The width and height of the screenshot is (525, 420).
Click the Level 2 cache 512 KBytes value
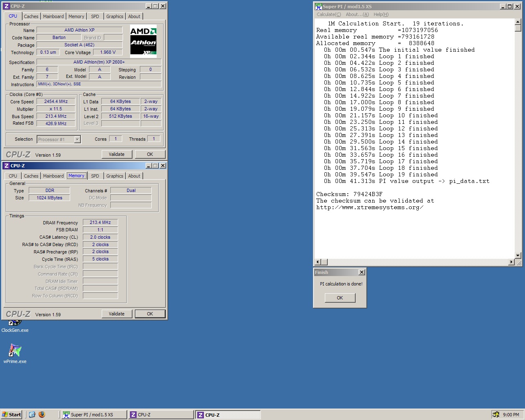point(121,116)
